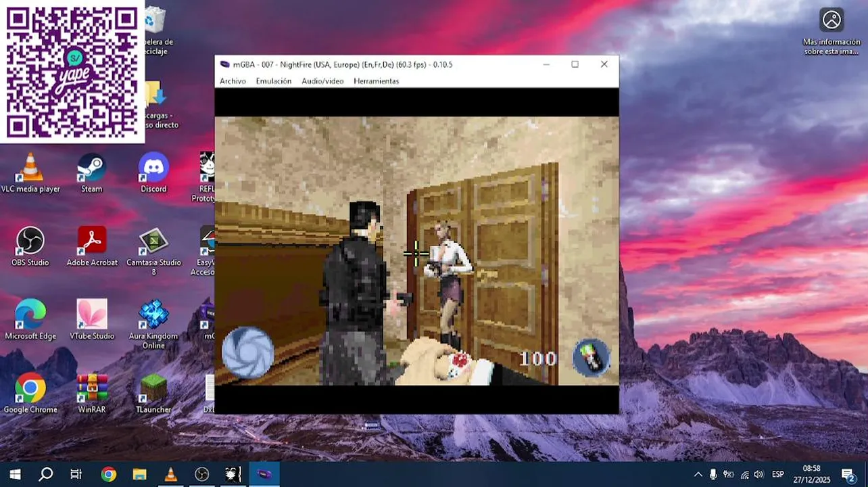This screenshot has height=487, width=868.
Task: Open the Aura Kingdom Online desktop shortcut
Action: click(x=153, y=325)
